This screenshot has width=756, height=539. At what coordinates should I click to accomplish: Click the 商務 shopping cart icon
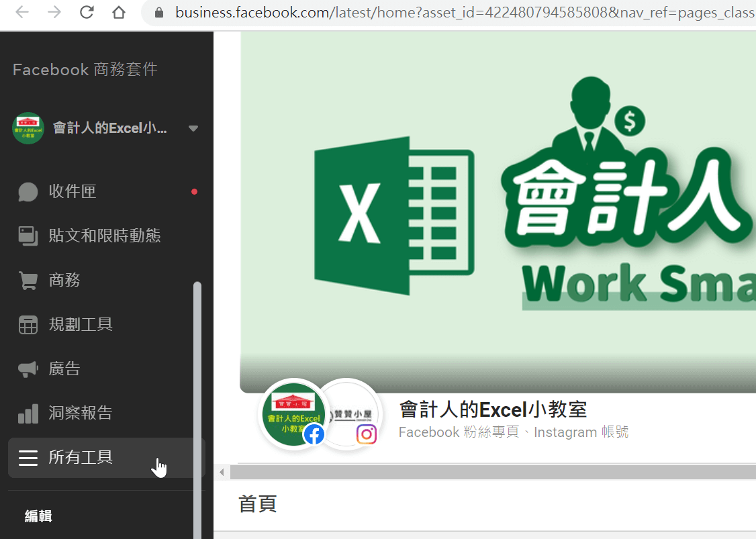point(28,280)
